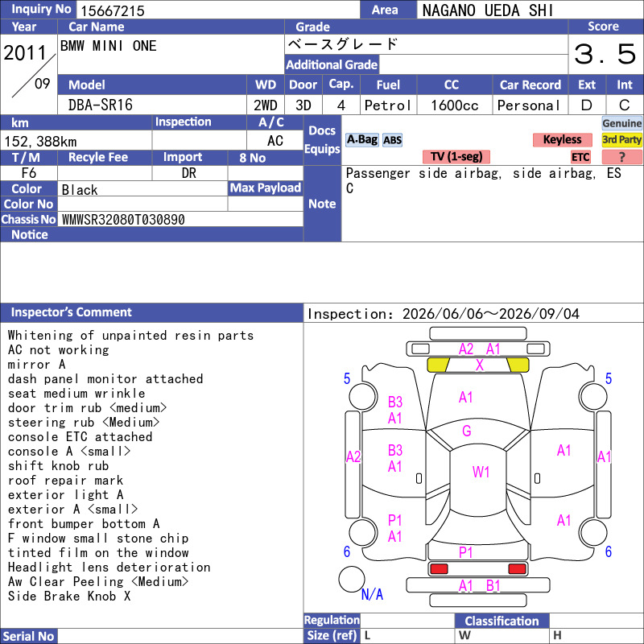
Task: Select the 3rd Party yellow tag
Action: (x=621, y=139)
